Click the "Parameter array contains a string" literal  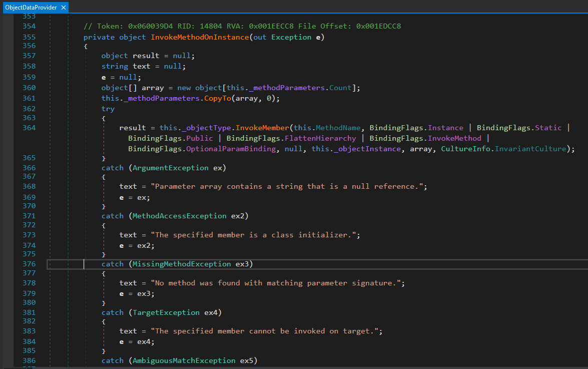point(287,186)
